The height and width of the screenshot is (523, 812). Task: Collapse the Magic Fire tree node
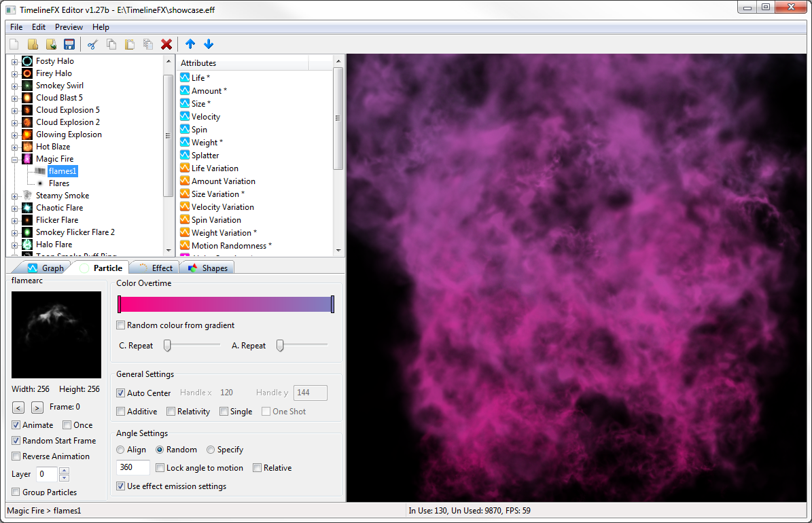pyautogui.click(x=15, y=159)
